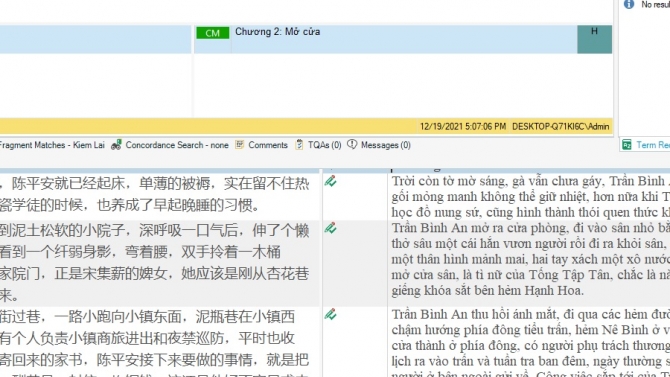
Task: Select the source segment containing '一路小跑向小镇东面'
Action: click(159, 342)
